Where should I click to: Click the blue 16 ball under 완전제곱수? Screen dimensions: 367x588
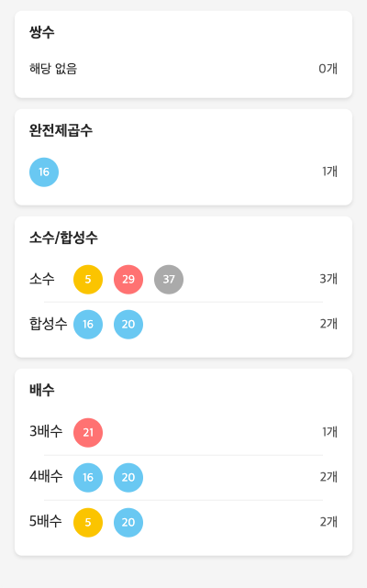coord(44,172)
